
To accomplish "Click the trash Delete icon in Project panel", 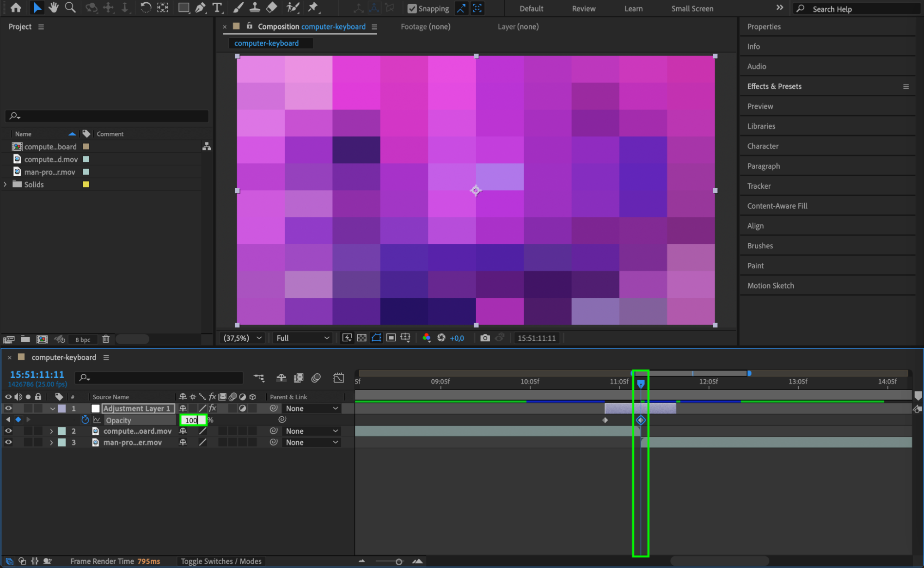I will point(106,339).
